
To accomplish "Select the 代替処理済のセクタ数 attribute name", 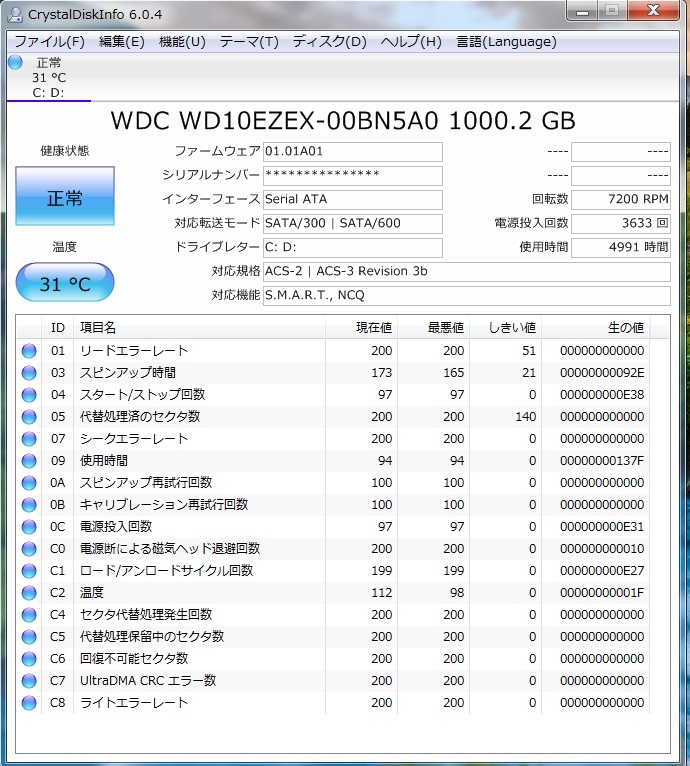I will click(x=140, y=417).
